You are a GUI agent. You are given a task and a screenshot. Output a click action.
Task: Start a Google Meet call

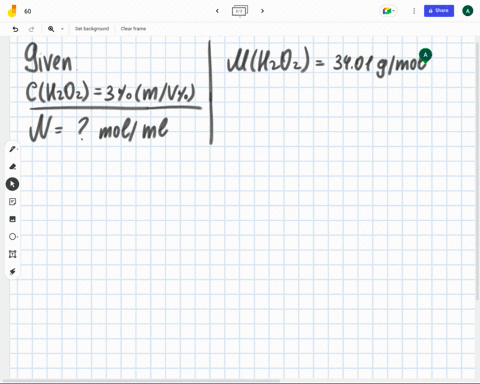coord(388,11)
